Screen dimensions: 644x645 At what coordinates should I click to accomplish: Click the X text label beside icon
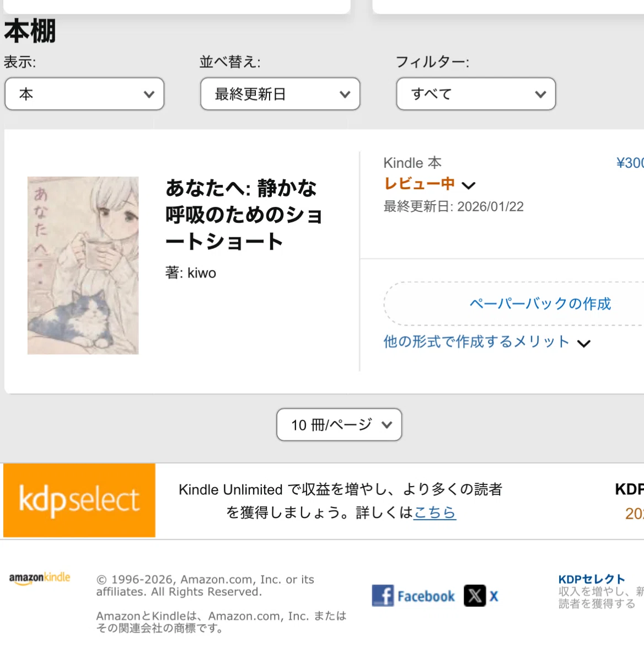coord(493,596)
